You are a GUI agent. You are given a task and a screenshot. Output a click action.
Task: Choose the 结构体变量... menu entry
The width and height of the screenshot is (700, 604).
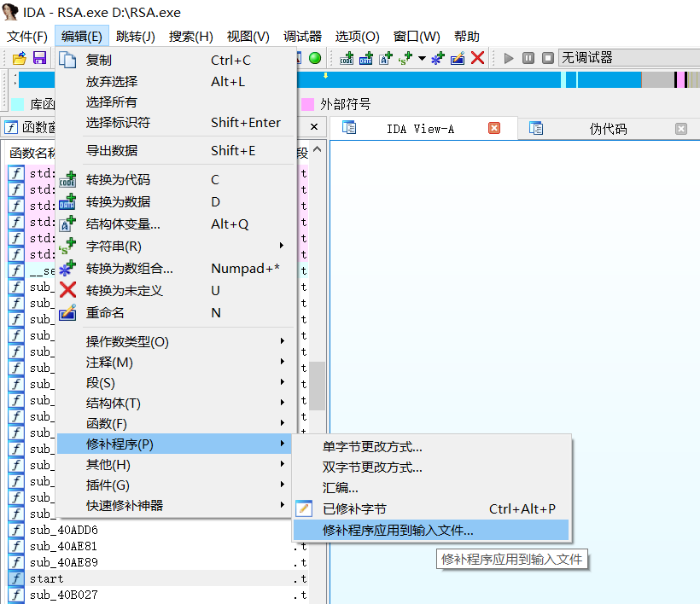[175, 224]
